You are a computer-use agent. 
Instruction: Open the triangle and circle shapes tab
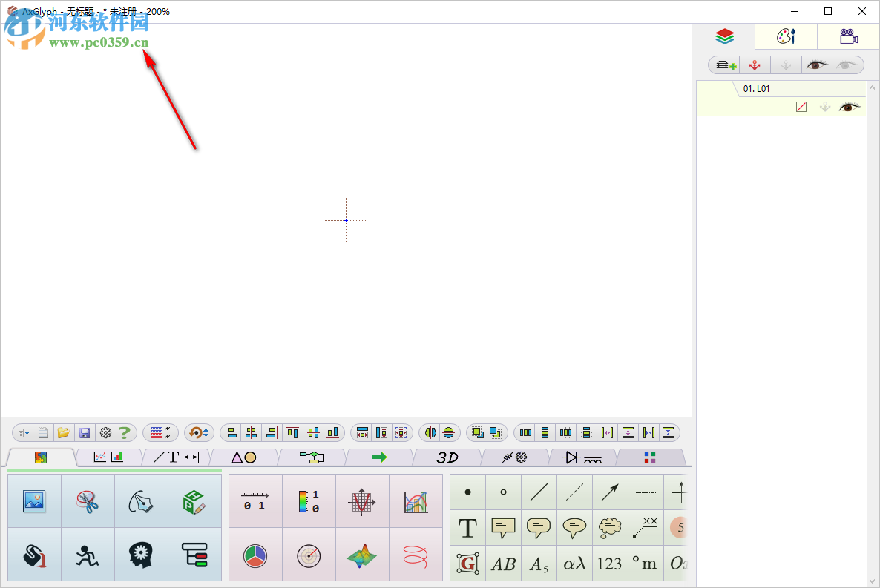244,457
